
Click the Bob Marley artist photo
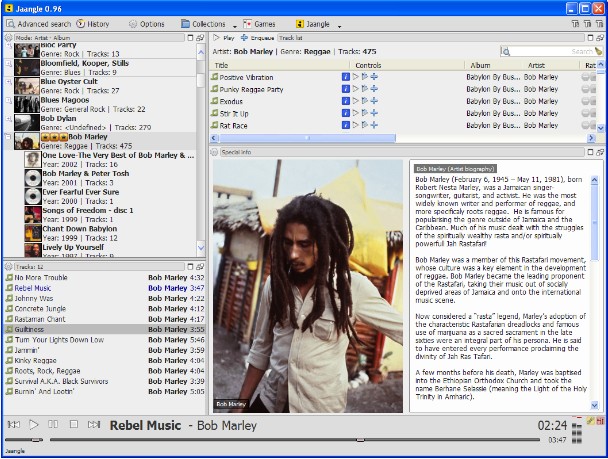pyautogui.click(x=308, y=286)
